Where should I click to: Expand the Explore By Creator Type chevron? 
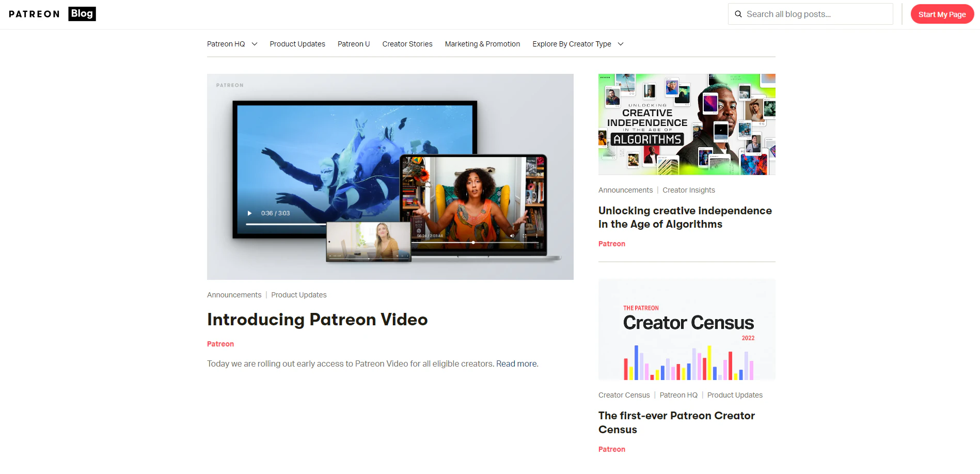click(x=621, y=44)
